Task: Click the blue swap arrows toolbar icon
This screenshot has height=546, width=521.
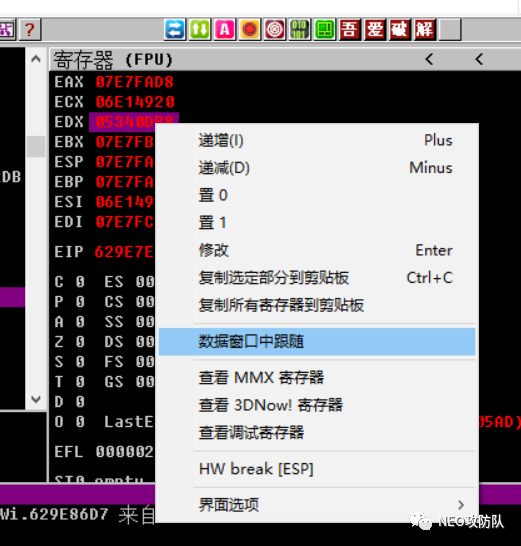Action: (x=175, y=30)
